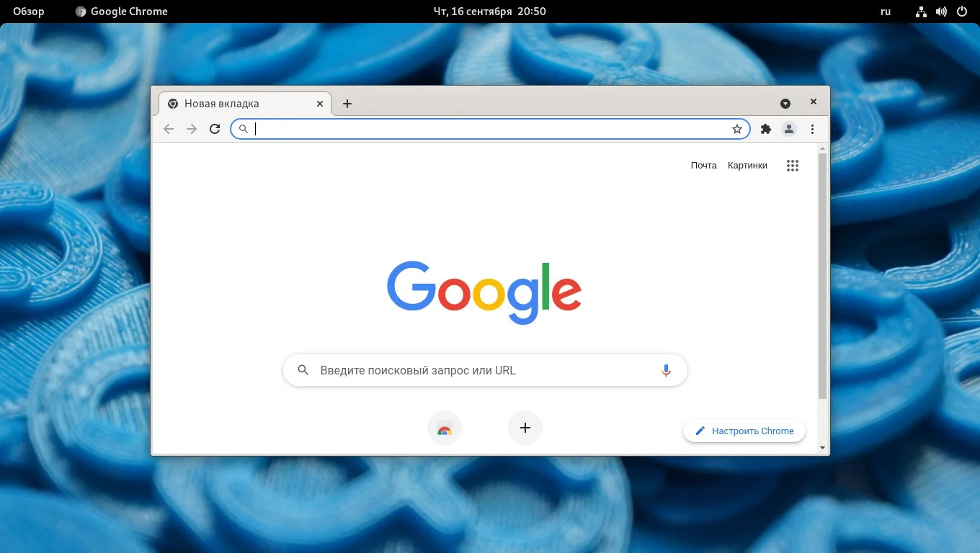Click the page reload icon
The height and width of the screenshot is (553, 980).
pyautogui.click(x=215, y=129)
